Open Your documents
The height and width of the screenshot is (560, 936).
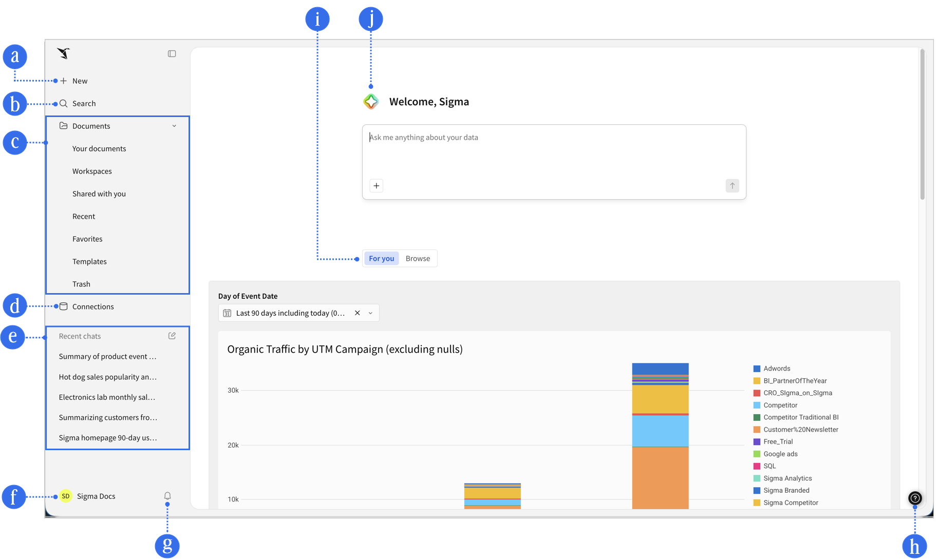tap(99, 149)
